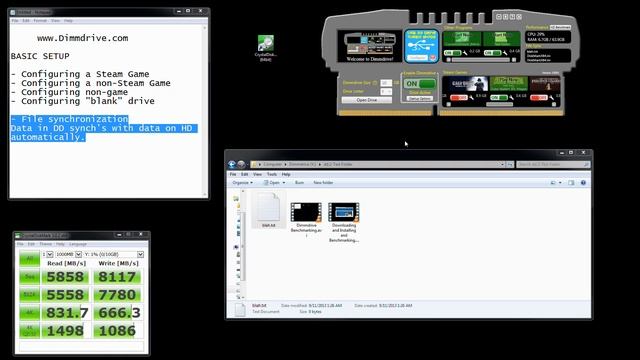
Task: Click New folder in Explorer toolbar
Action: coord(323,182)
